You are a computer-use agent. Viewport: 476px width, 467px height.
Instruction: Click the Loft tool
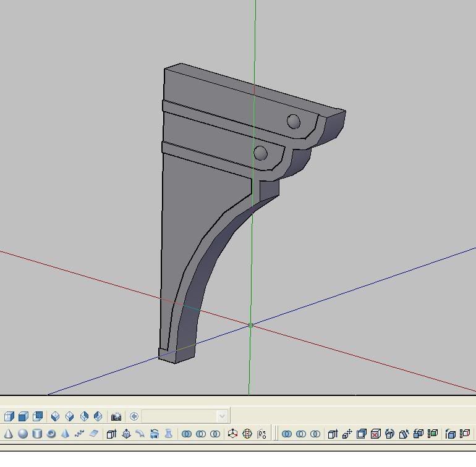[168, 434]
